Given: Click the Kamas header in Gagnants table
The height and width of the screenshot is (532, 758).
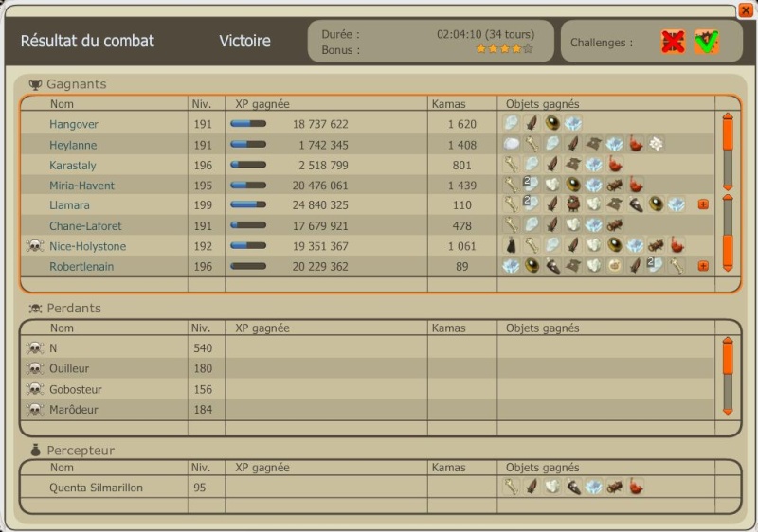Looking at the screenshot, I should click(x=448, y=104).
